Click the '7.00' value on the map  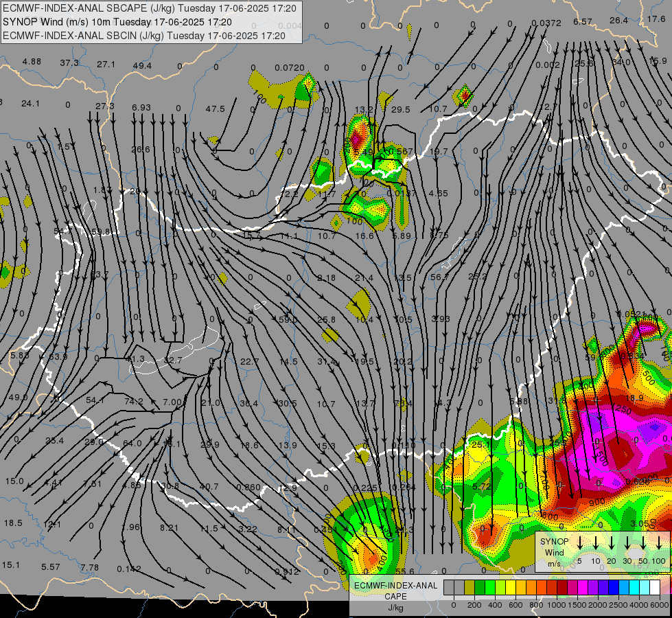[x=172, y=402]
